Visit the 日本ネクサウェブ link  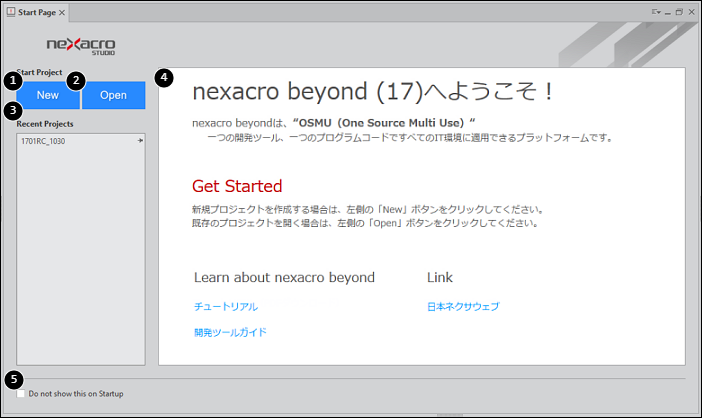pyautogui.click(x=462, y=306)
